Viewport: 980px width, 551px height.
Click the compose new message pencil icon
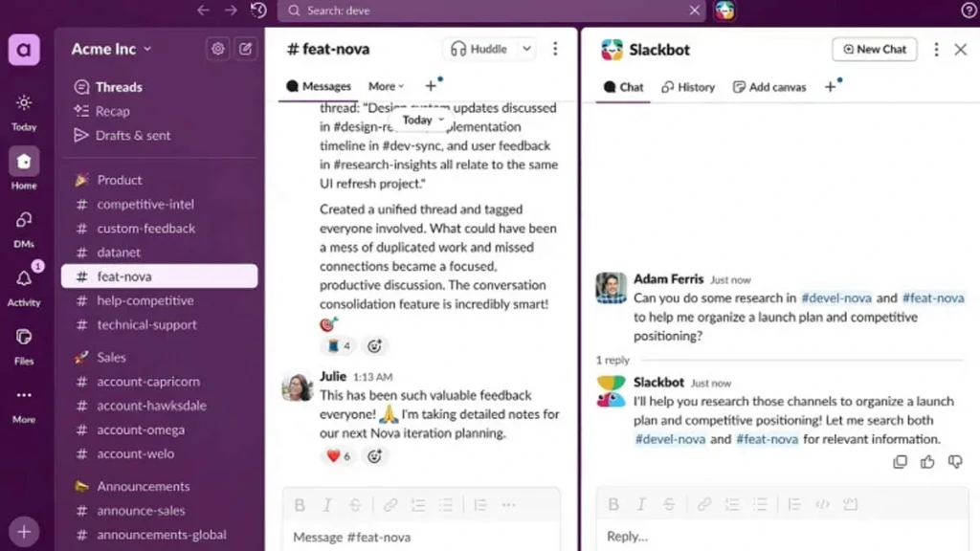[246, 48]
